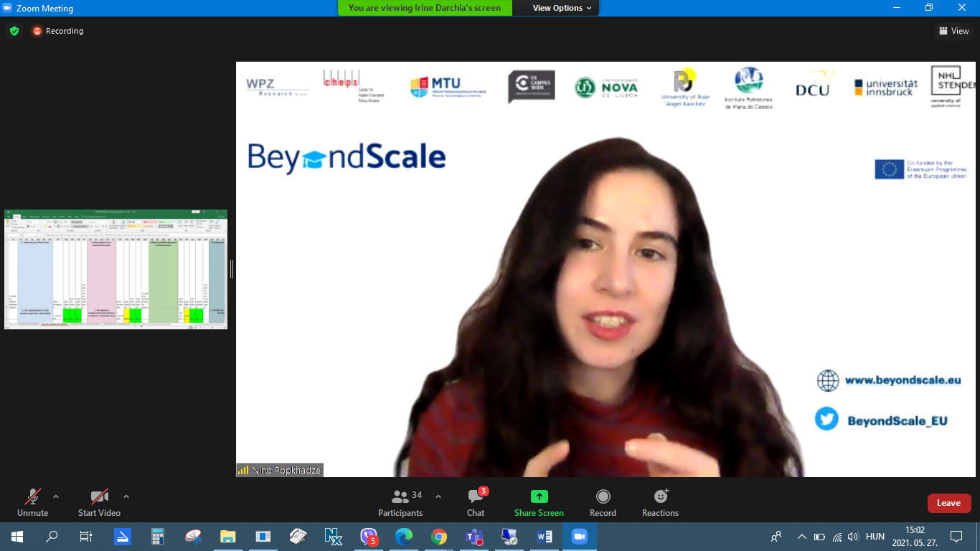
Task: Open the View layout menu
Action: [x=954, y=31]
